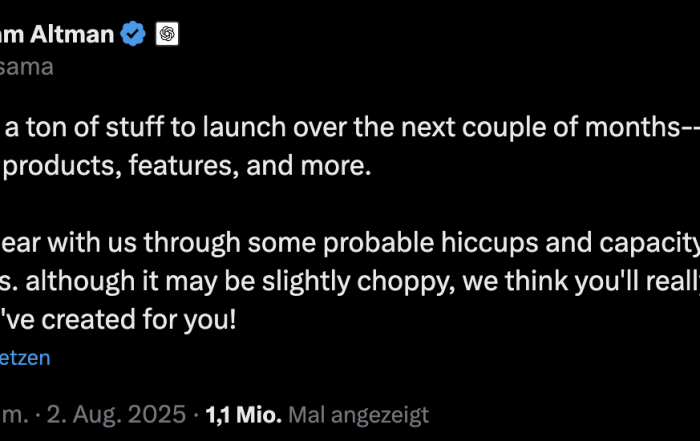Click the text 'products, features, and more.'
This screenshot has height=441, width=700.
pyautogui.click(x=187, y=166)
